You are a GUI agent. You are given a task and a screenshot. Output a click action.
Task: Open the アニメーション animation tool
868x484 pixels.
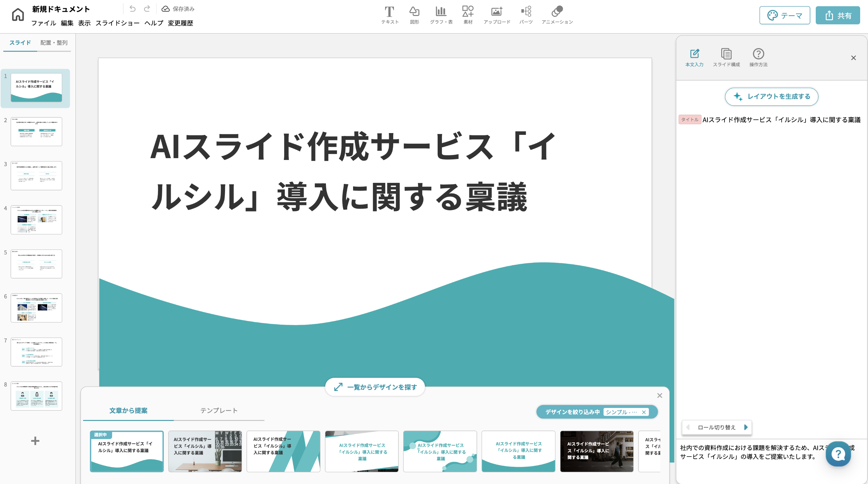coord(557,15)
